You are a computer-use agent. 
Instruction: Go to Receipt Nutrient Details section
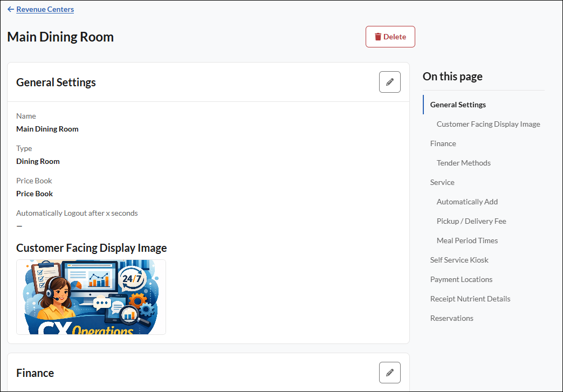pos(470,298)
